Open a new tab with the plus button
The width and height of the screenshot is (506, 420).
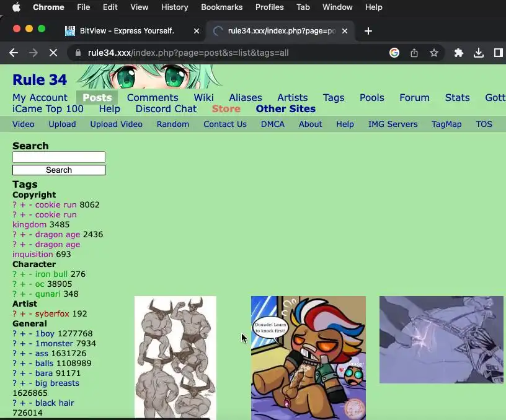pyautogui.click(x=368, y=31)
